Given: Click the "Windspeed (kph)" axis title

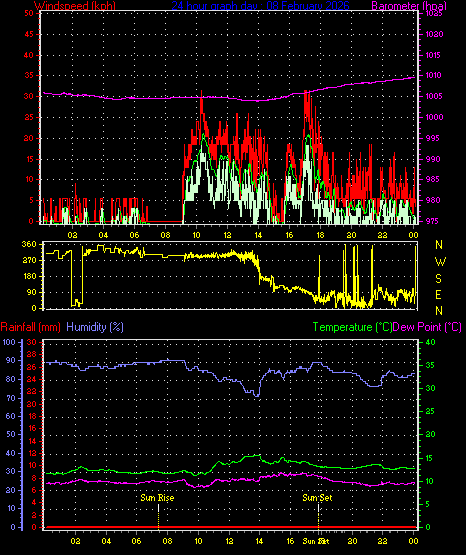Looking at the screenshot, I should coord(75,6).
